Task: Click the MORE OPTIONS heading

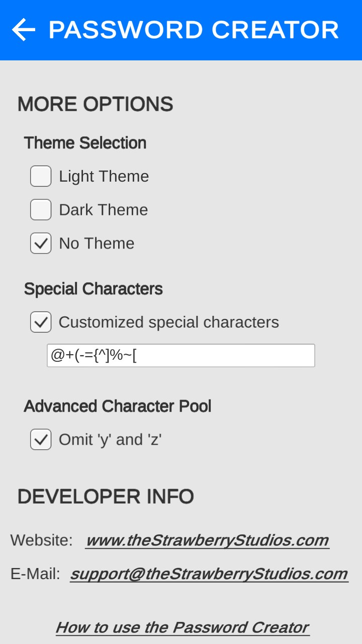Action: [x=96, y=104]
